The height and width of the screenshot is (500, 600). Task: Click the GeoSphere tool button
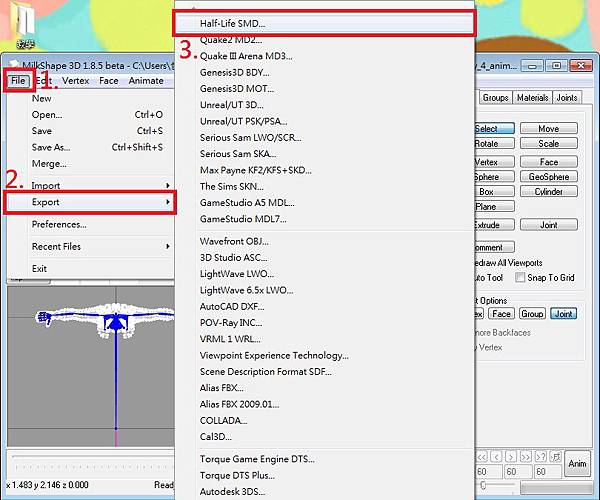click(x=549, y=177)
